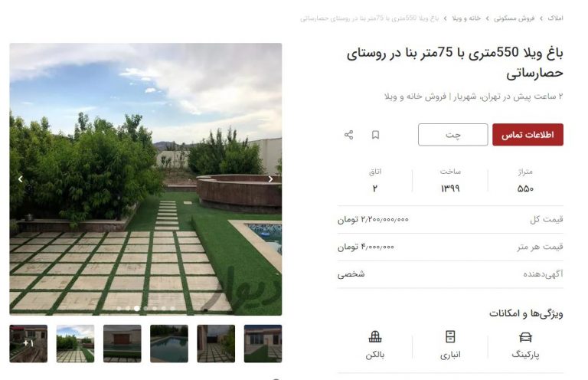Select the brown garage door thumbnail
Screen dimensions: 588x380
pyautogui.click(x=122, y=344)
